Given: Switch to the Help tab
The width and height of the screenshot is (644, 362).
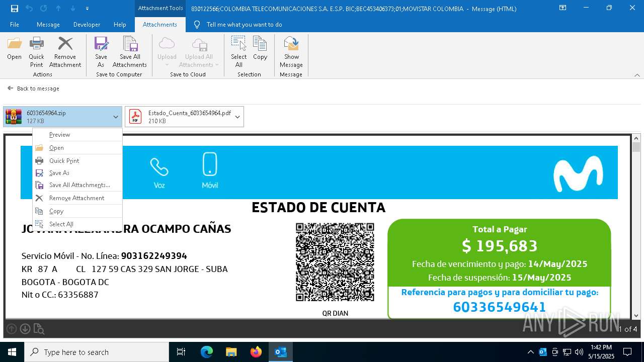Looking at the screenshot, I should 120,25.
